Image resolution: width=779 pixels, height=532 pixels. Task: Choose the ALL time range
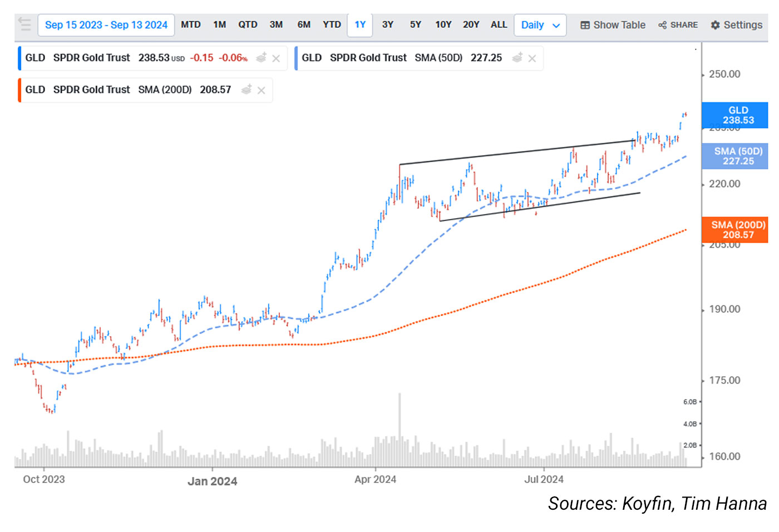[499, 24]
